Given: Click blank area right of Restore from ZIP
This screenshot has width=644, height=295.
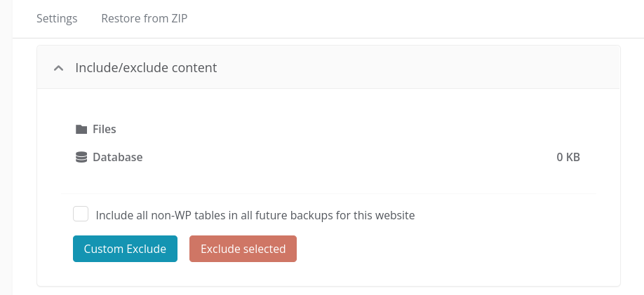Looking at the screenshot, I should (x=410, y=18).
